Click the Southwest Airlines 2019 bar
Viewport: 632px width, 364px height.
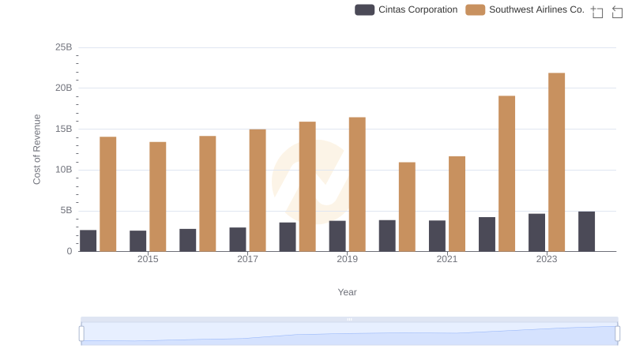coord(357,185)
